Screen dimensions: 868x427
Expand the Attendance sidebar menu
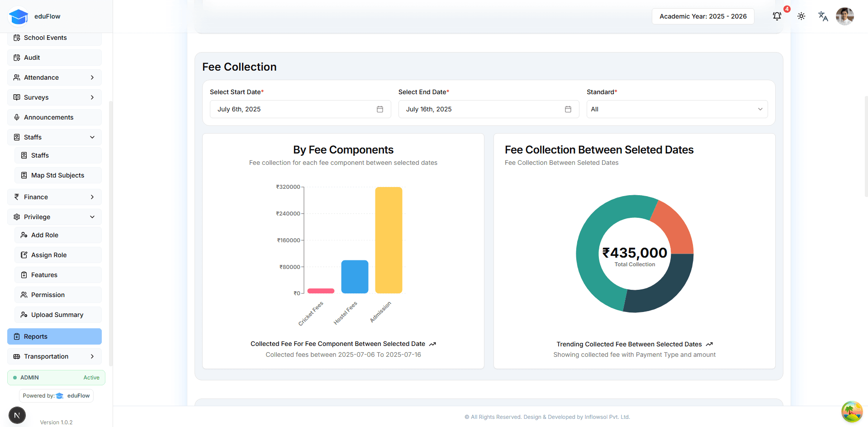click(x=54, y=77)
